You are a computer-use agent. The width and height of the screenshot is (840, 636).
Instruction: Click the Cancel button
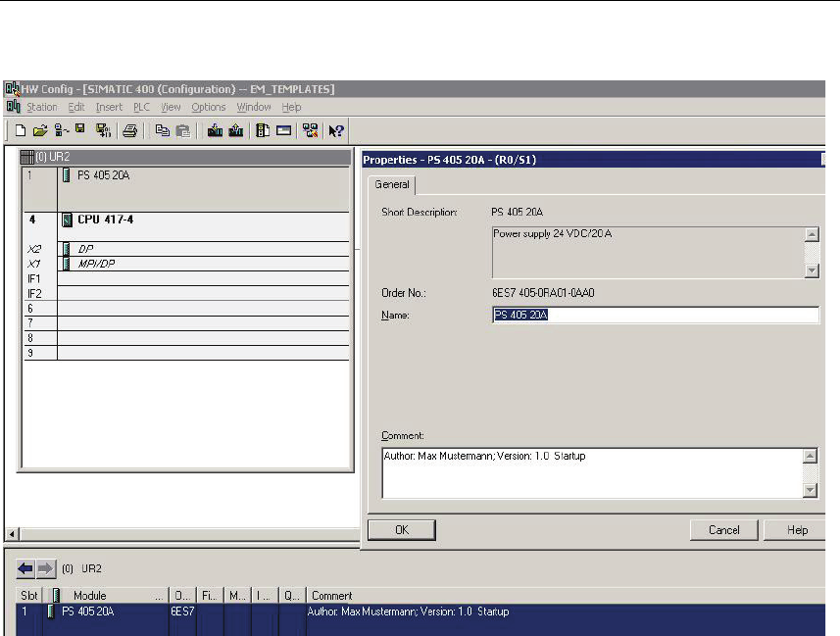point(723,530)
